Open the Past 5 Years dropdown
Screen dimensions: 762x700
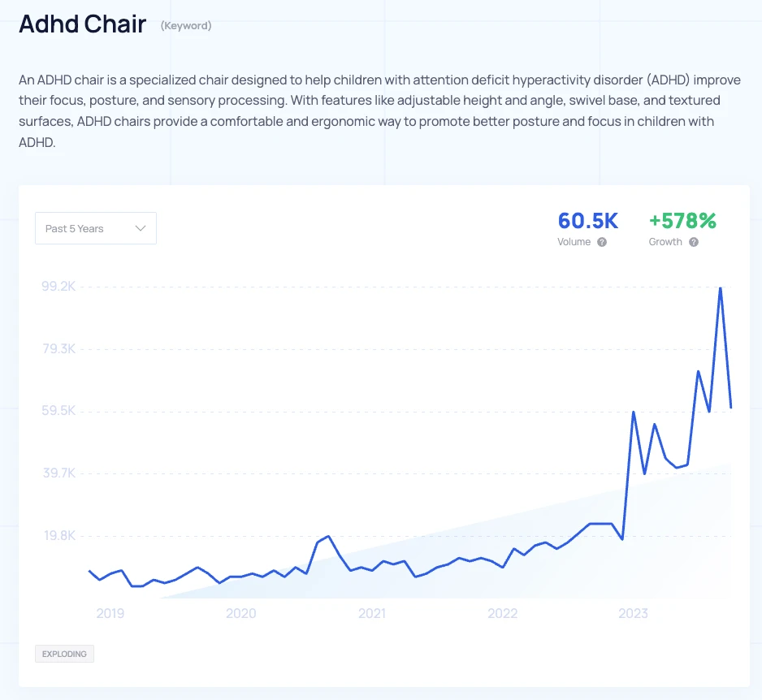[x=95, y=229]
